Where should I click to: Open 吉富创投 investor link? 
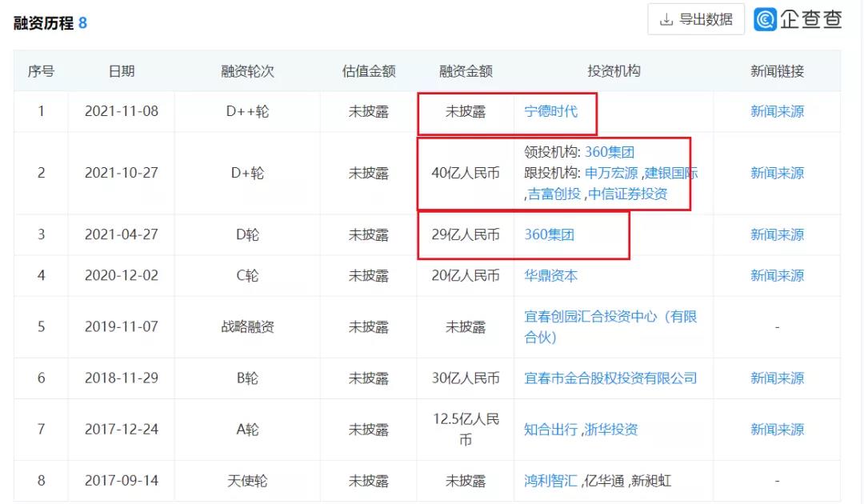pos(554,194)
